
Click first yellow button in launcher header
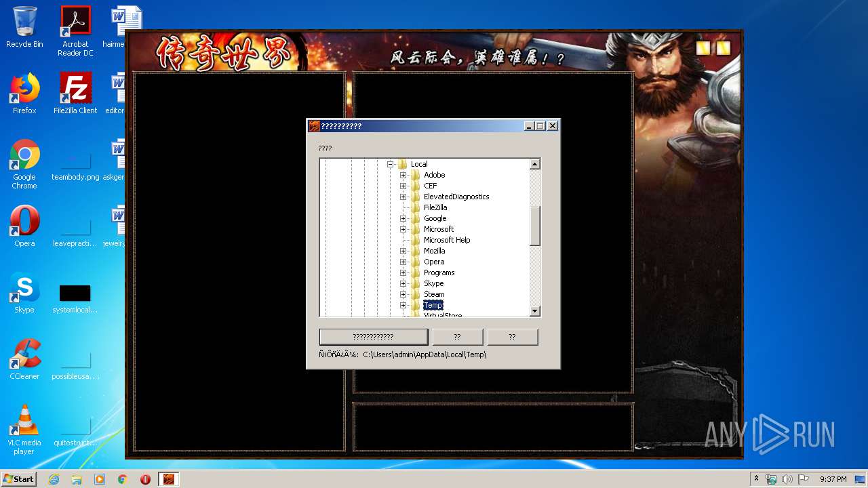click(704, 48)
